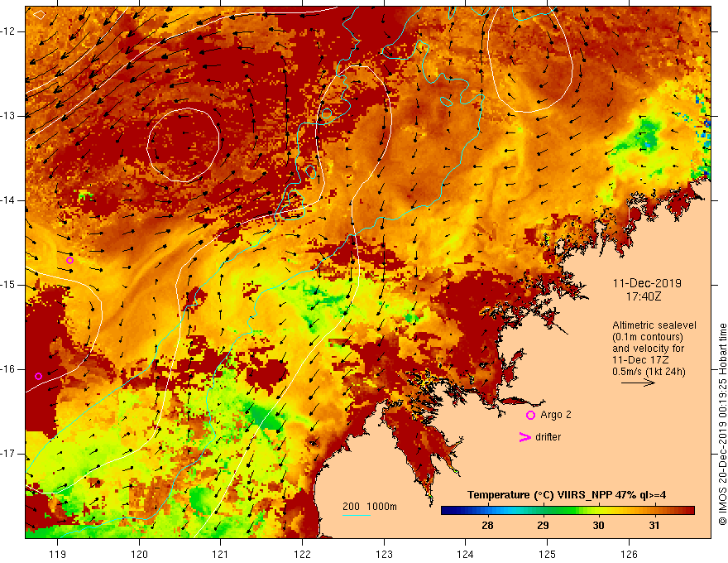This screenshot has width=728, height=563.
Task: Click the Argo float marker near 14.7°S
Action: point(69,260)
